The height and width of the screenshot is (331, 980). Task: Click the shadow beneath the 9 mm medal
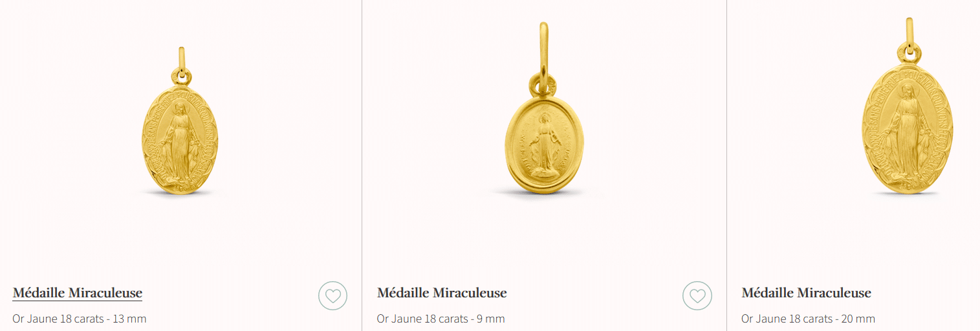click(545, 192)
